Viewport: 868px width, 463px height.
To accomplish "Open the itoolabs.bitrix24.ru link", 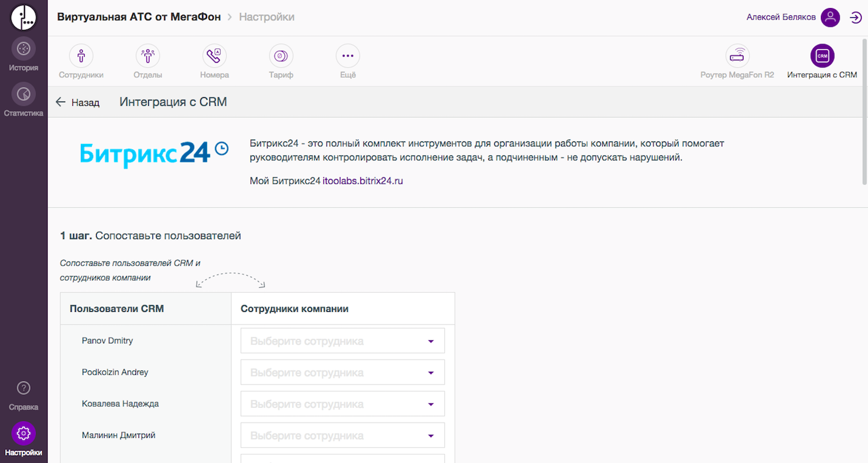I will click(x=363, y=181).
